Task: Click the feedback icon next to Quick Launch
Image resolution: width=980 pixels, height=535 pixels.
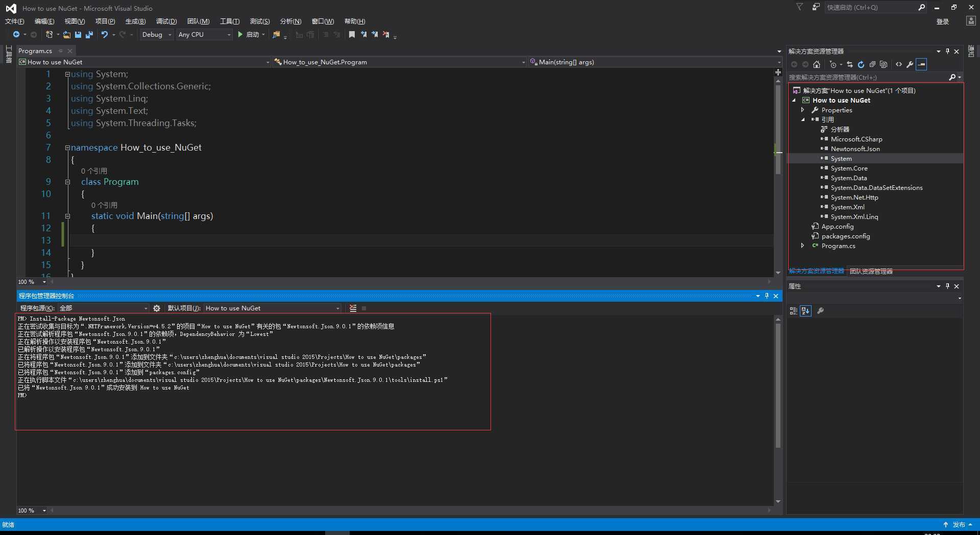Action: point(816,7)
